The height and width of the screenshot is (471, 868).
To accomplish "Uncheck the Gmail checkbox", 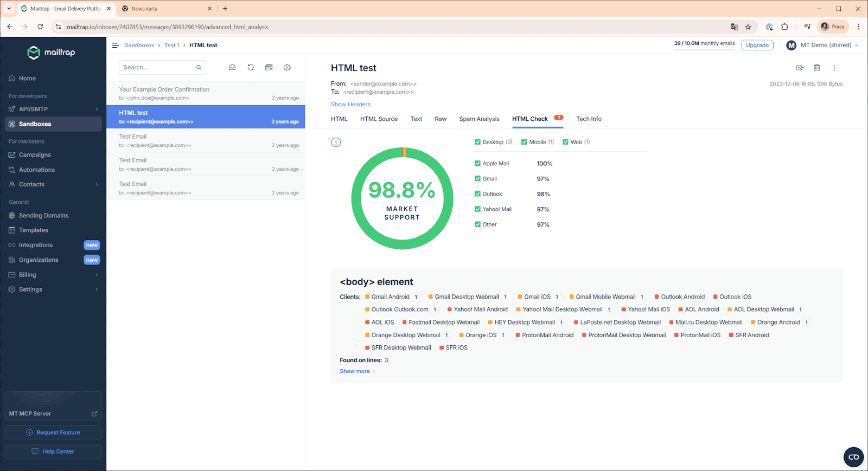I will (x=477, y=178).
